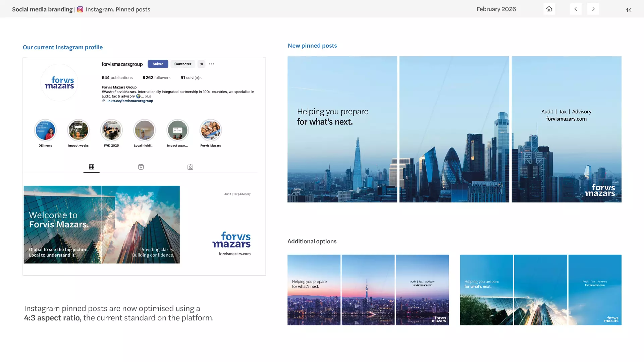This screenshot has width=644, height=362.
Task: Click the Welcome to Forvis Mazars post thumbnail
Action: [x=101, y=225]
